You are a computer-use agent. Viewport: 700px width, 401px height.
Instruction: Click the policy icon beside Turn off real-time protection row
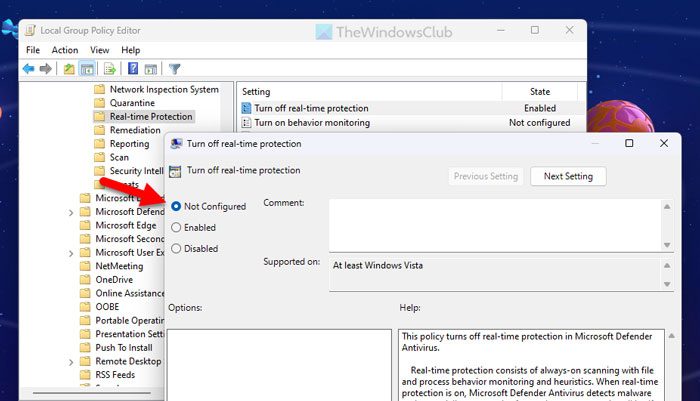(x=246, y=108)
